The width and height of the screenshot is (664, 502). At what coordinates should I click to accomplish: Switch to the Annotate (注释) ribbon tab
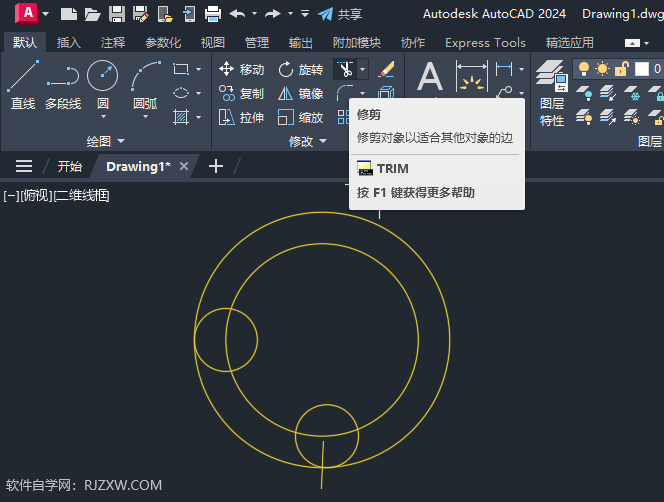point(113,42)
